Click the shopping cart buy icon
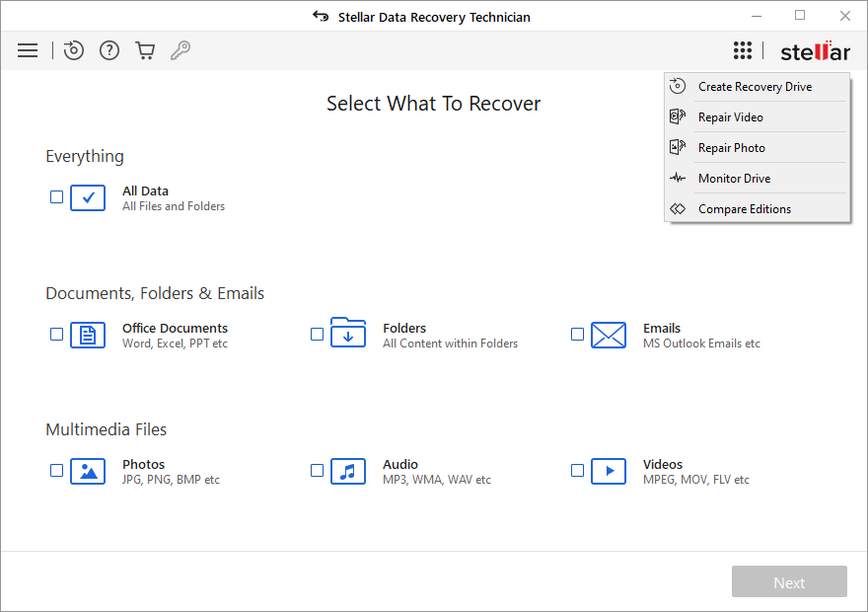 pyautogui.click(x=145, y=50)
